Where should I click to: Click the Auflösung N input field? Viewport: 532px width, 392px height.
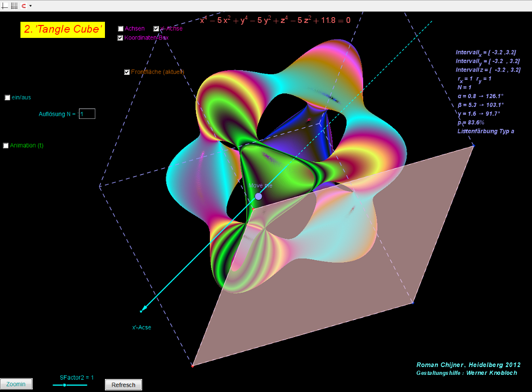[x=87, y=114]
